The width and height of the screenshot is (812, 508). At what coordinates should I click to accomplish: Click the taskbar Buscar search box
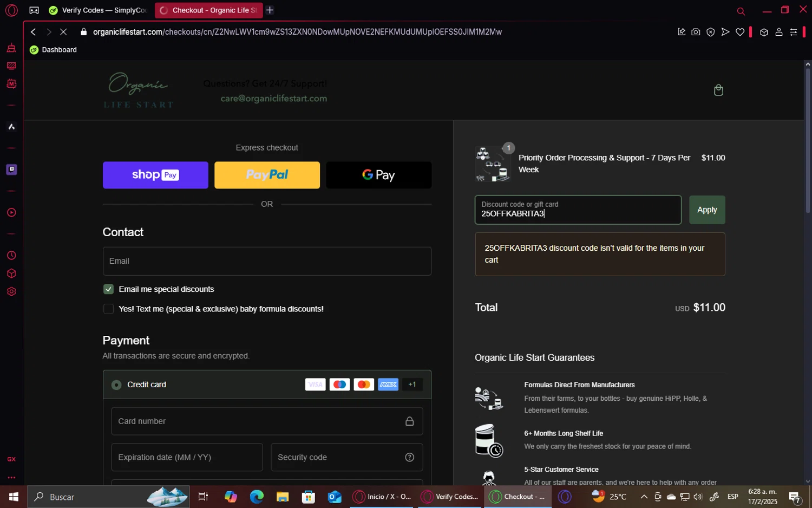tap(108, 497)
